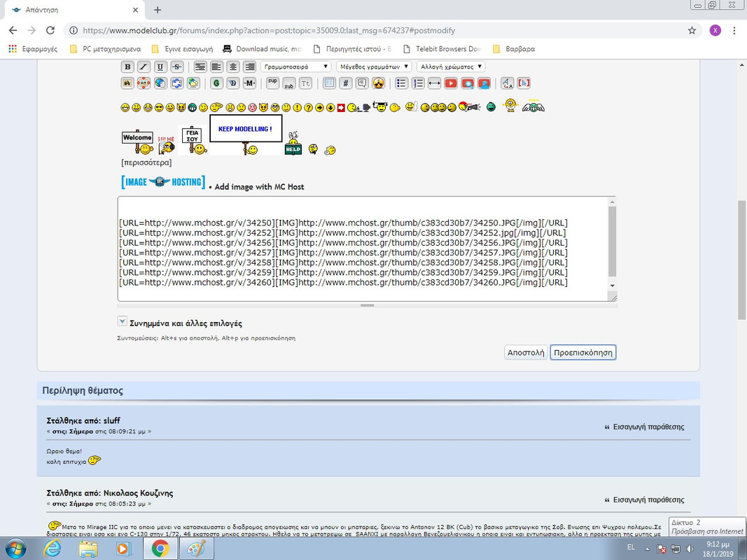
Task: Click the page vertical scrollbar thumb
Action: tap(742, 260)
